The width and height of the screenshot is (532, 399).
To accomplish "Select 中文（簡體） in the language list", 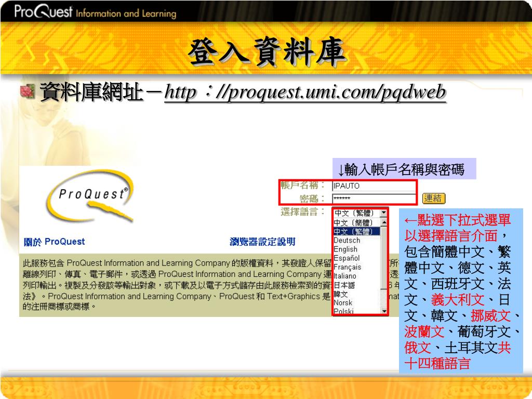I will pyautogui.click(x=356, y=222).
